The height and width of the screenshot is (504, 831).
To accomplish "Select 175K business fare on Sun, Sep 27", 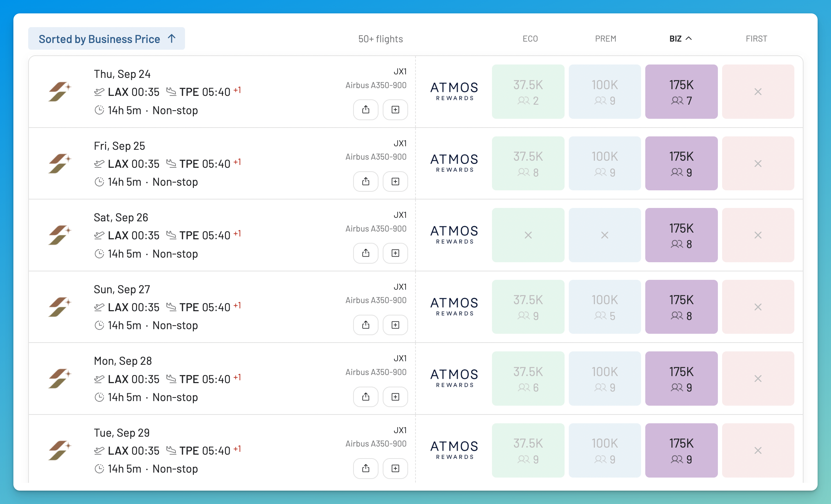I will (x=681, y=307).
